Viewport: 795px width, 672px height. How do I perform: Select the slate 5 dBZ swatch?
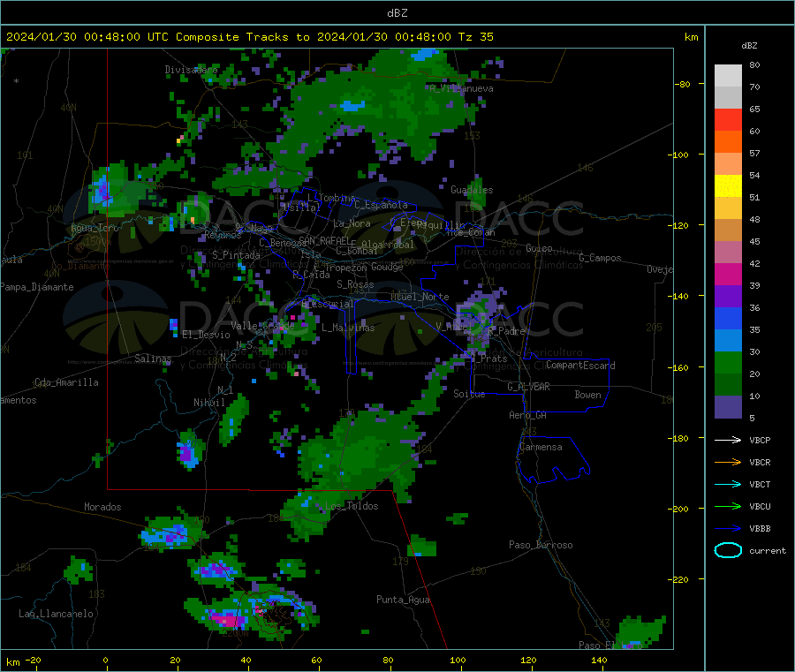click(x=728, y=407)
